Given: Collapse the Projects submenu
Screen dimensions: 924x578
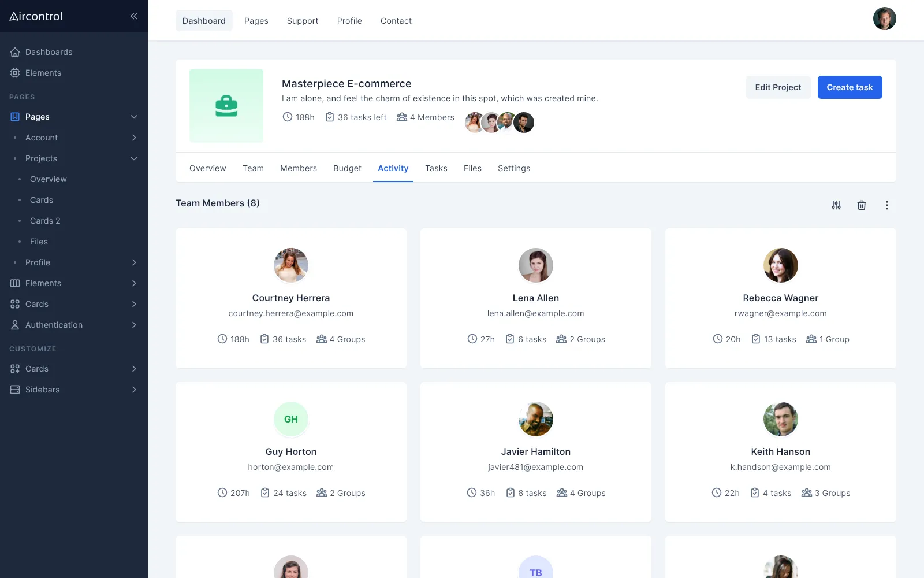Looking at the screenshot, I should point(74,158).
